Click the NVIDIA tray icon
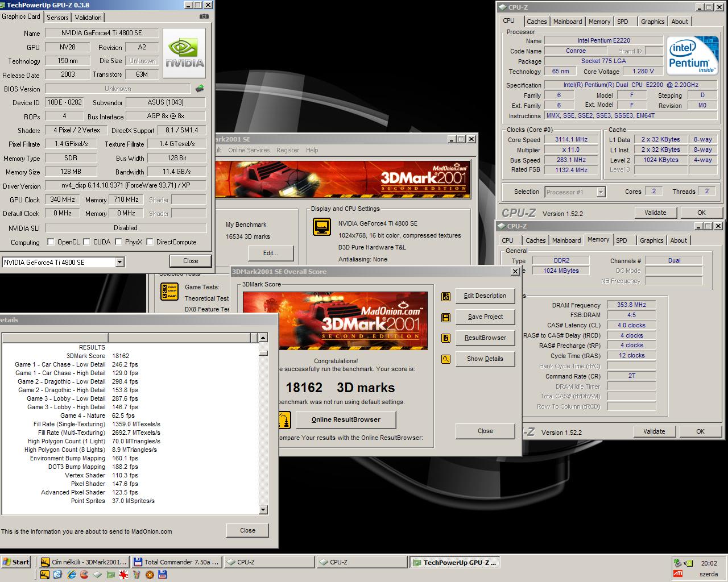This screenshot has width=728, height=582. click(688, 563)
